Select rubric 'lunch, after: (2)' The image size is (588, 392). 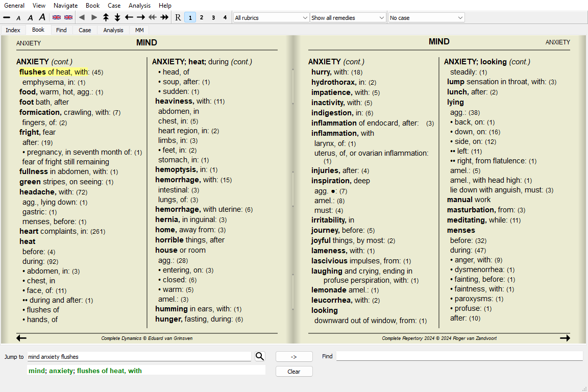[x=472, y=92]
